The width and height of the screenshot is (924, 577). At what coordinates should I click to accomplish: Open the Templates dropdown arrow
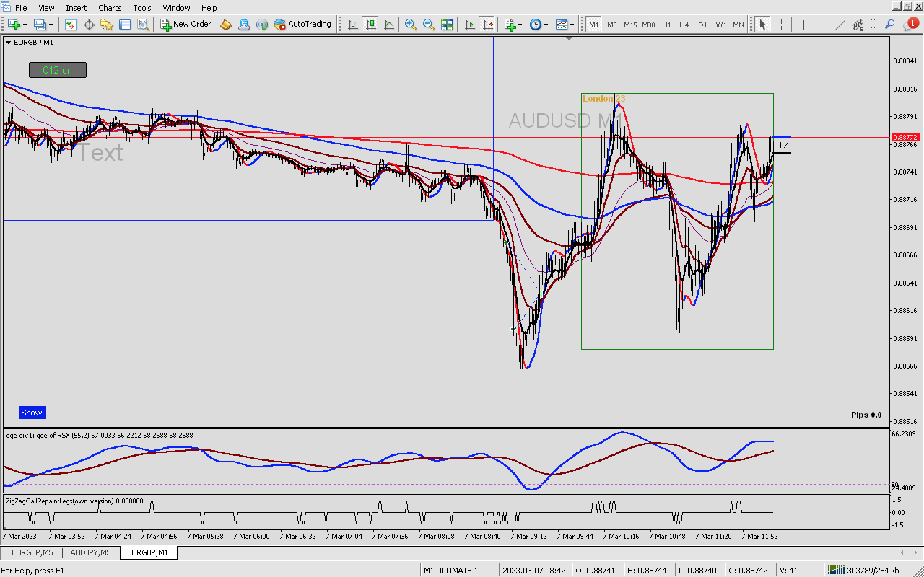tap(572, 25)
